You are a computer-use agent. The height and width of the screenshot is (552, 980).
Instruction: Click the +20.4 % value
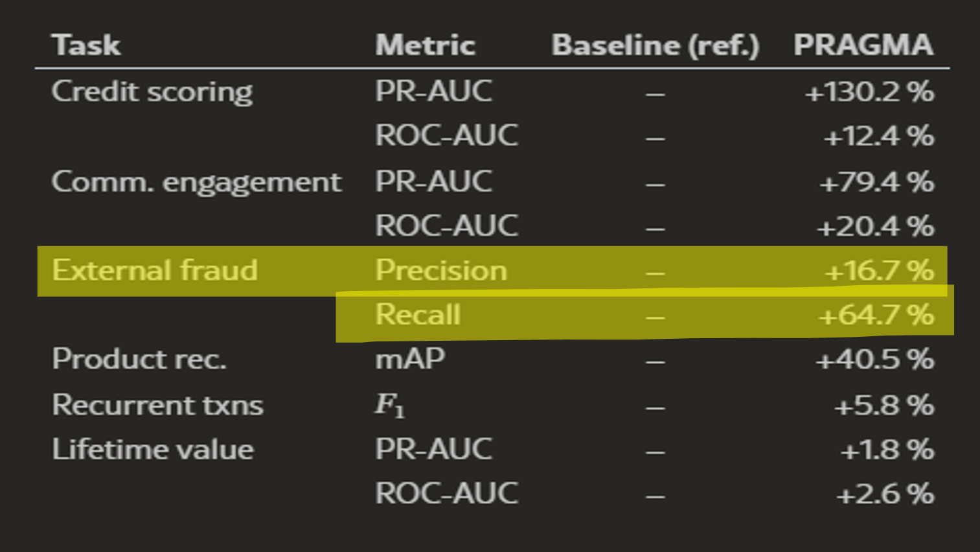click(x=875, y=227)
